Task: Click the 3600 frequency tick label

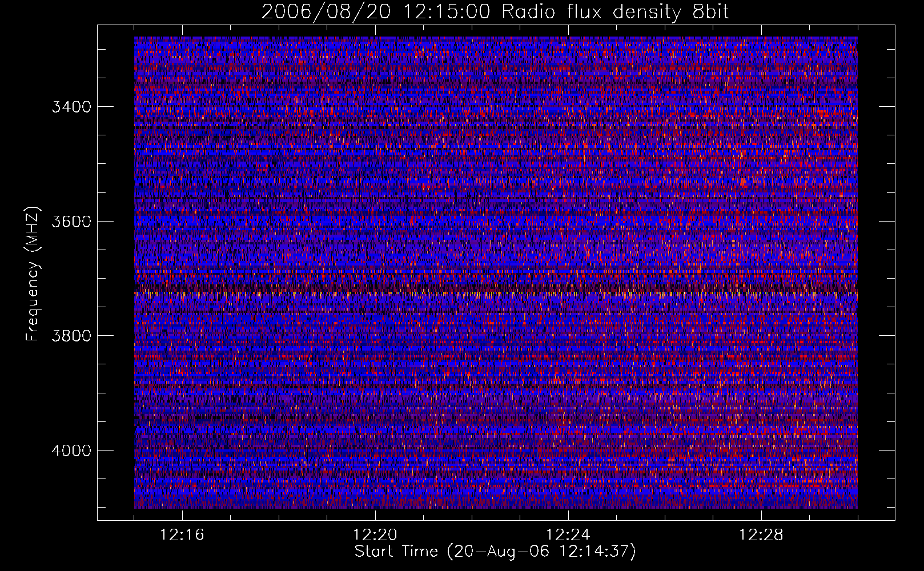Action: point(71,222)
